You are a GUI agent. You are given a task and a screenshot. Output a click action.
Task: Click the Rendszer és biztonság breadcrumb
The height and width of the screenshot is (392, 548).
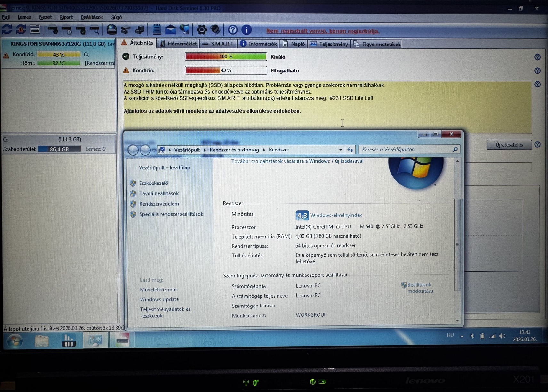(234, 150)
